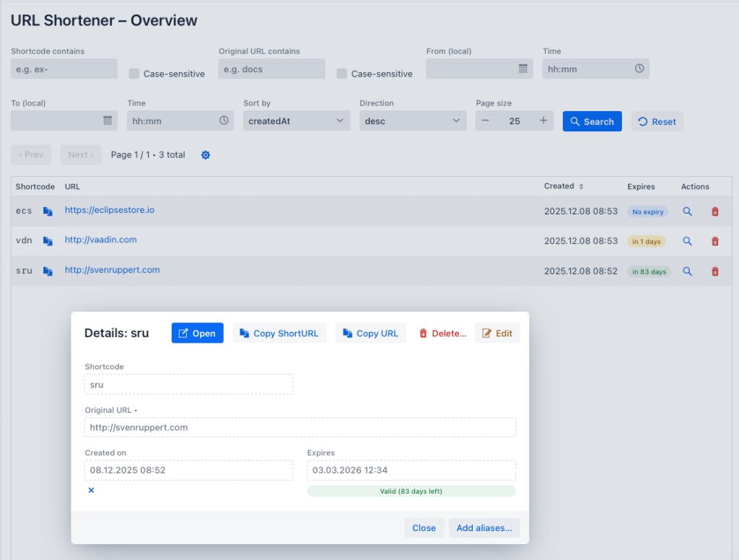The width and height of the screenshot is (739, 560).
Task: Run the Search button
Action: coord(592,121)
